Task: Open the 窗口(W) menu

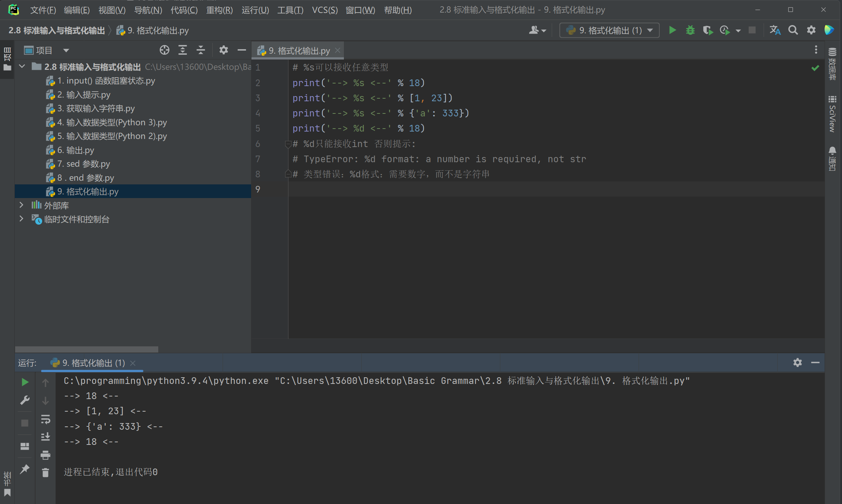Action: (x=360, y=10)
